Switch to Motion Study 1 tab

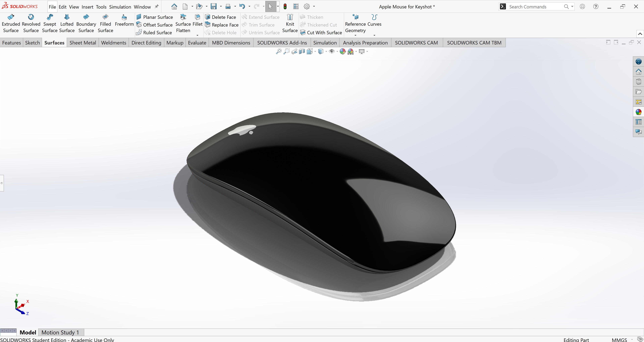click(60, 332)
